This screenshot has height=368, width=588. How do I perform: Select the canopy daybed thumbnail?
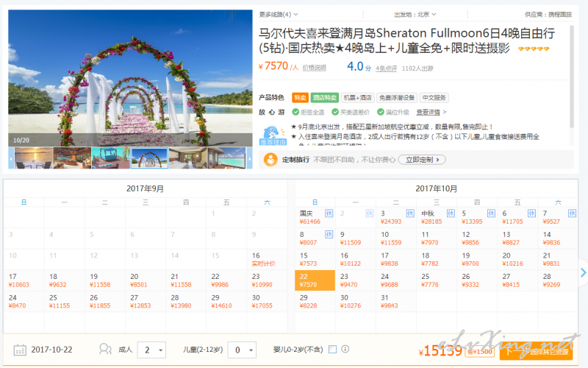(x=111, y=158)
